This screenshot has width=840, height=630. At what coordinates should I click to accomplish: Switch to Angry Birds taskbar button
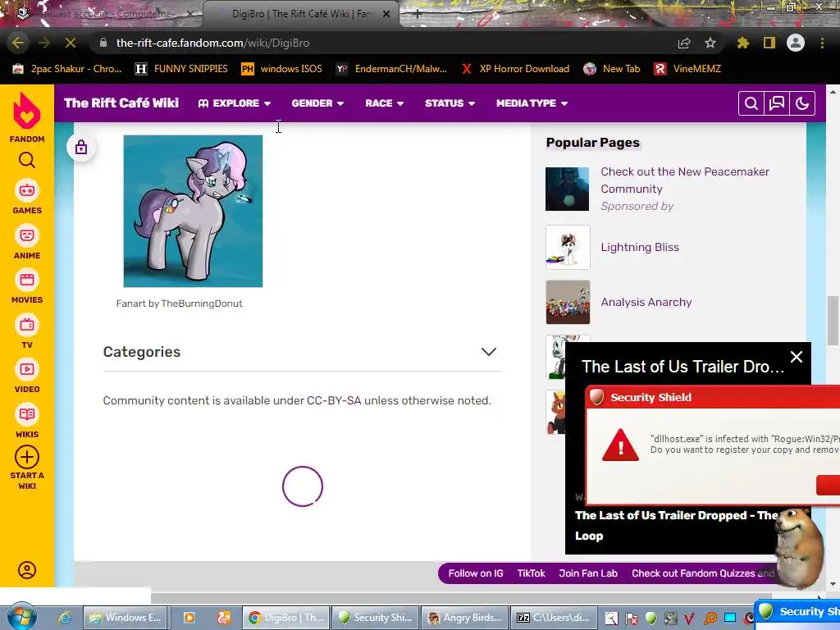[465, 618]
